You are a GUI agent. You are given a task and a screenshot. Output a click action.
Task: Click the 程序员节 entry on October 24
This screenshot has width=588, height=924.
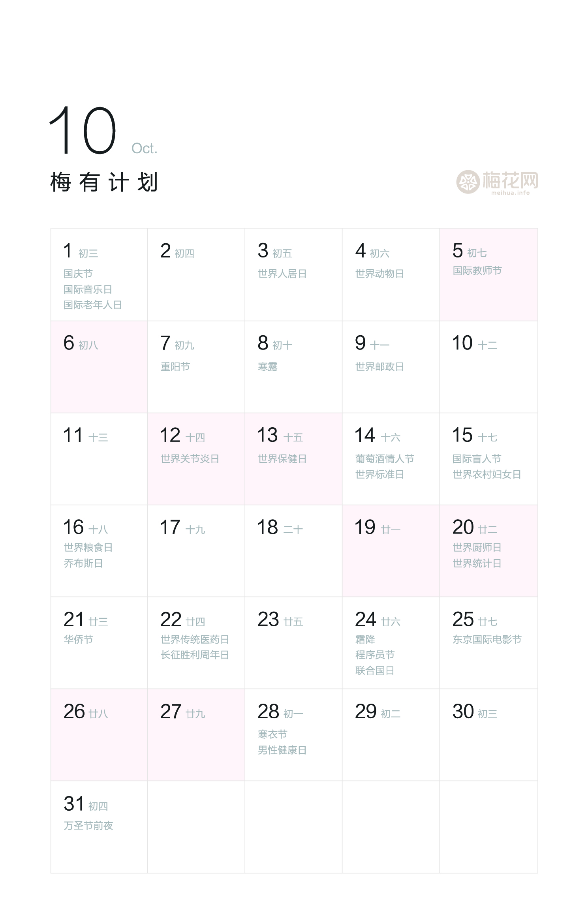[375, 655]
